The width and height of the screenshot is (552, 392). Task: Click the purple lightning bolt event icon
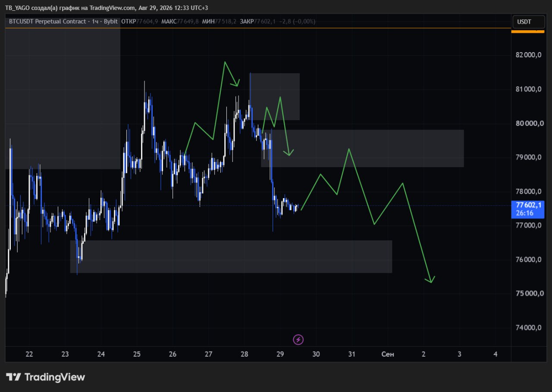pos(298,339)
